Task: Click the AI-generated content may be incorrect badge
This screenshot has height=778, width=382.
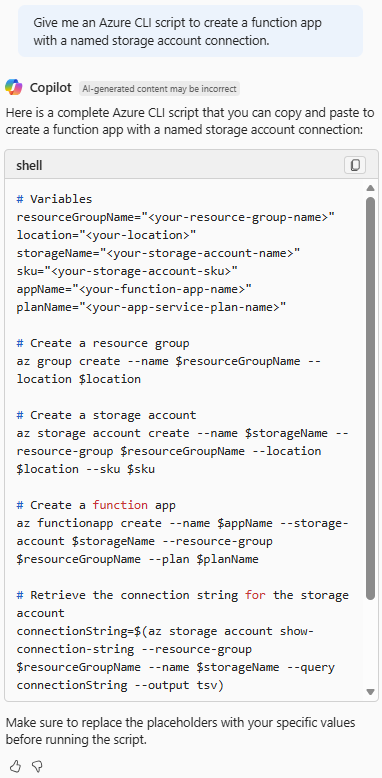Action: point(159,88)
